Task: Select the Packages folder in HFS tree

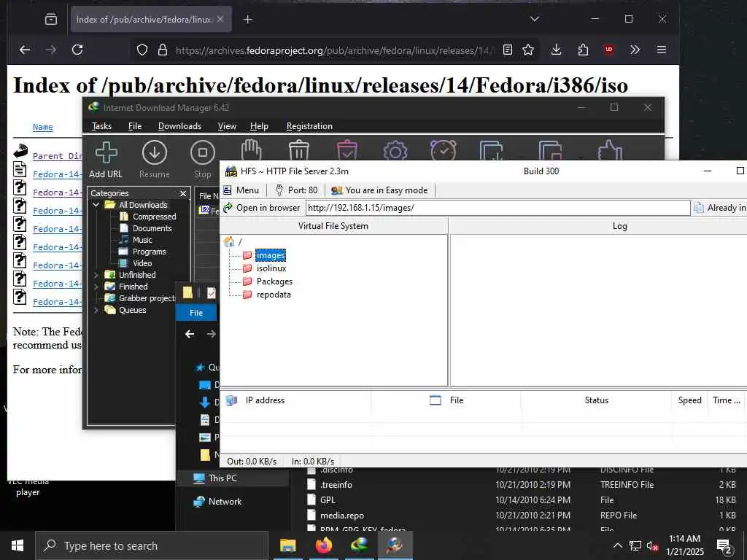Action: coord(274,281)
